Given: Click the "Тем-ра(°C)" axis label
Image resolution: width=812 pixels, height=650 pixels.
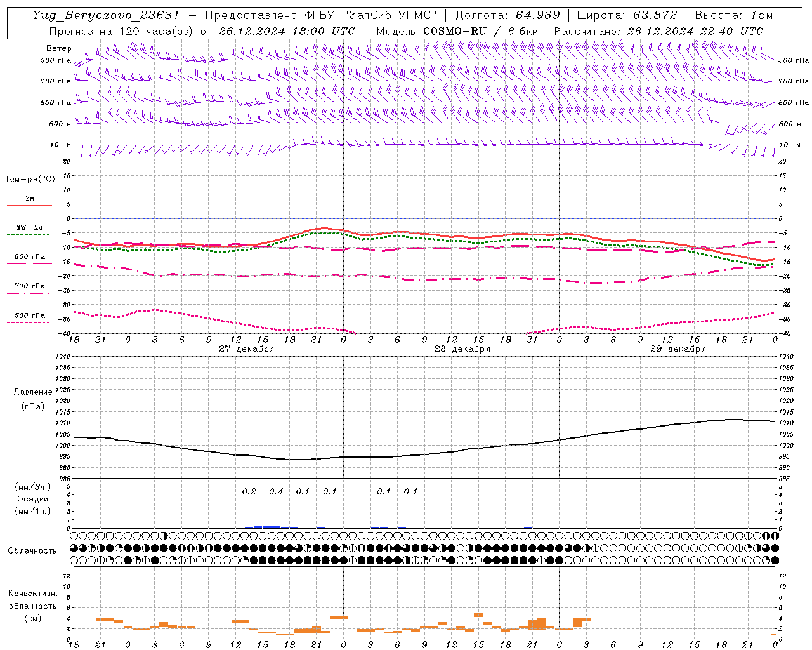Looking at the screenshot, I should pos(30,180).
